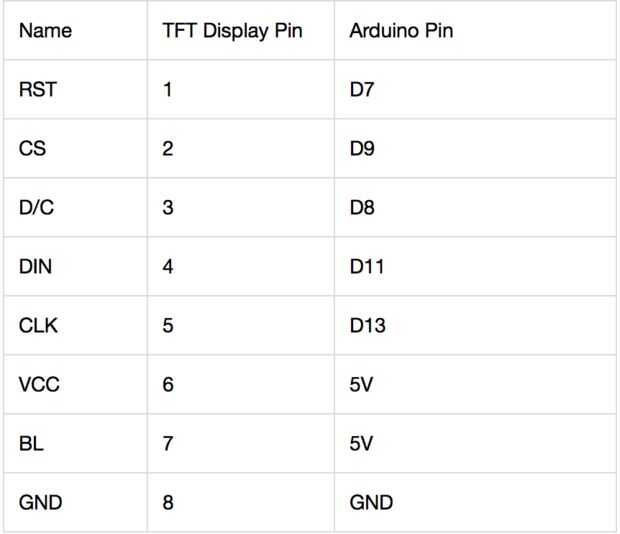Viewport: 620px width, 534px height.
Task: Click the D11 cell
Action: pyautogui.click(x=366, y=267)
